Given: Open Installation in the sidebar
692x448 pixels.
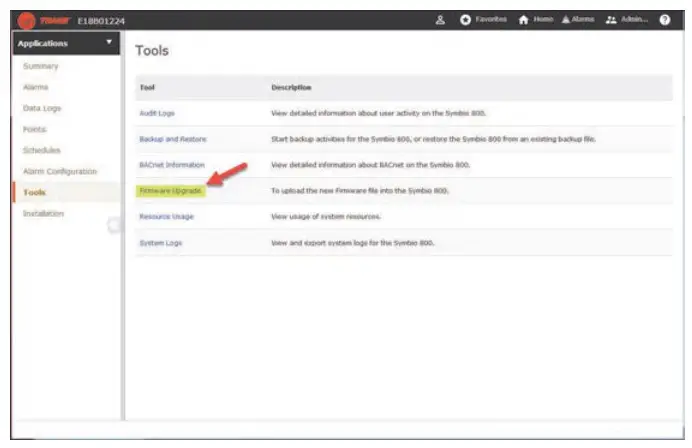Looking at the screenshot, I should pyautogui.click(x=43, y=214).
